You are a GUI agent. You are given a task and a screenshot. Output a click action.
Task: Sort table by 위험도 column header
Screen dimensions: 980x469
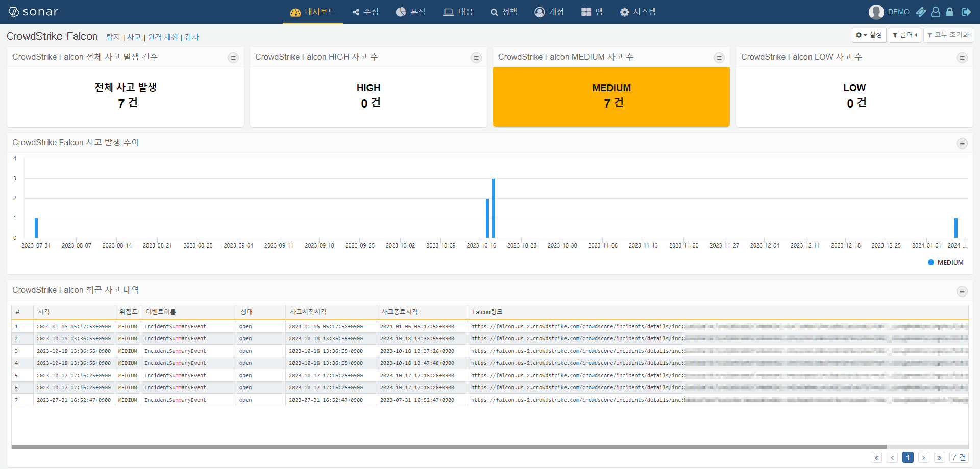[x=128, y=312]
